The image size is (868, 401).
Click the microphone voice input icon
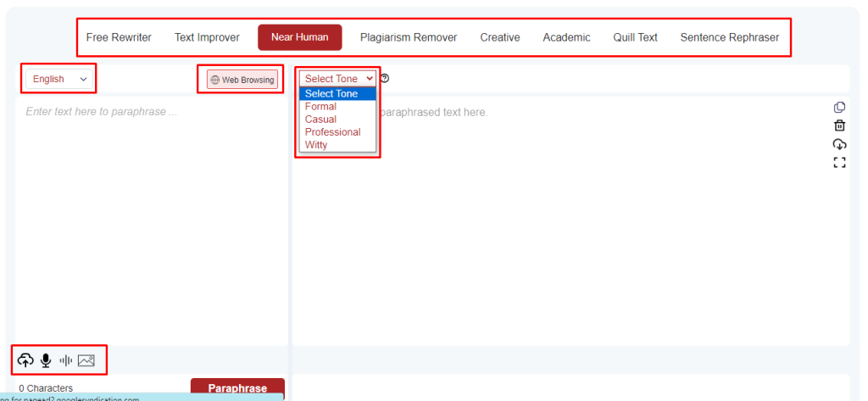click(x=46, y=360)
